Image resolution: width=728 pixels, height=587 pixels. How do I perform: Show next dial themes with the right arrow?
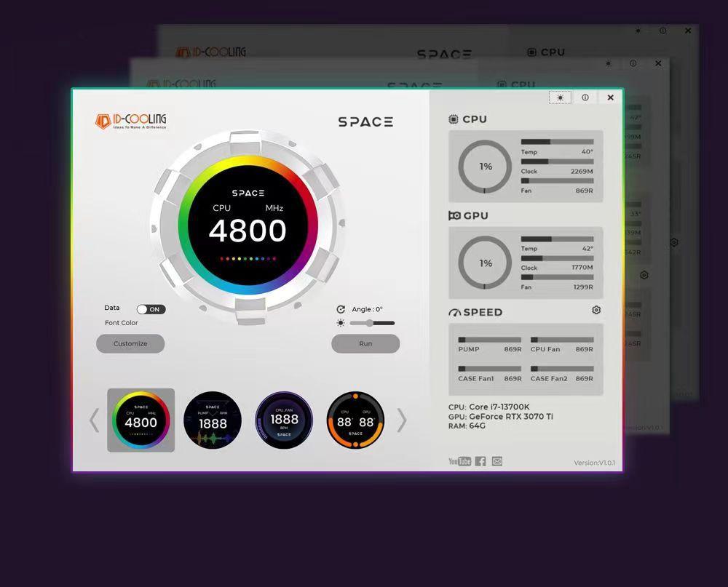(x=402, y=420)
